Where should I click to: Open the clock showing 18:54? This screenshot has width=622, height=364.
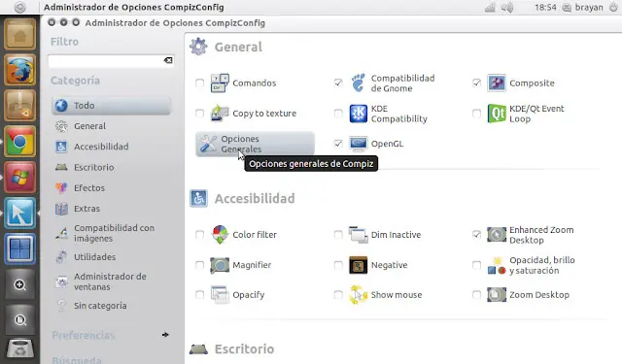(545, 8)
